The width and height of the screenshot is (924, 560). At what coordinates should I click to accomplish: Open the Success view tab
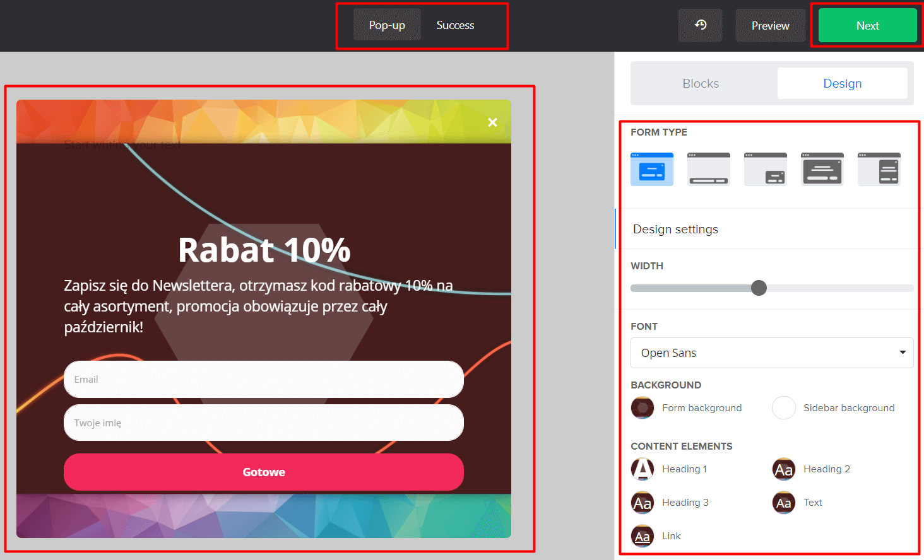pyautogui.click(x=455, y=25)
